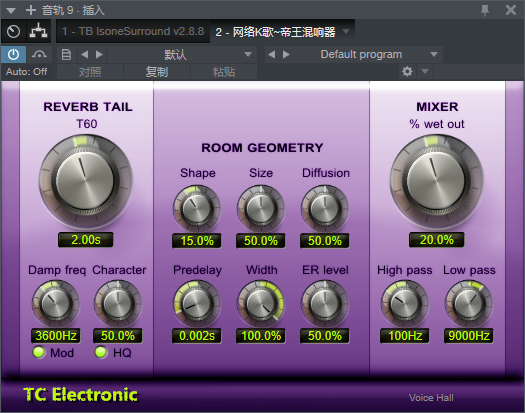Image resolution: width=525 pixels, height=413 pixels.
Task: Click the High pass knob
Action: pos(405,304)
